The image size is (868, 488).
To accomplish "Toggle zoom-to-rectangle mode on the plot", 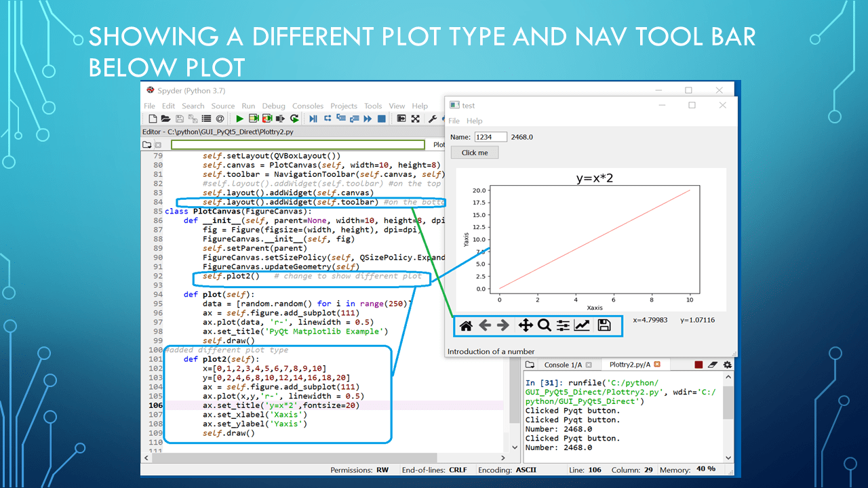I will pyautogui.click(x=544, y=325).
